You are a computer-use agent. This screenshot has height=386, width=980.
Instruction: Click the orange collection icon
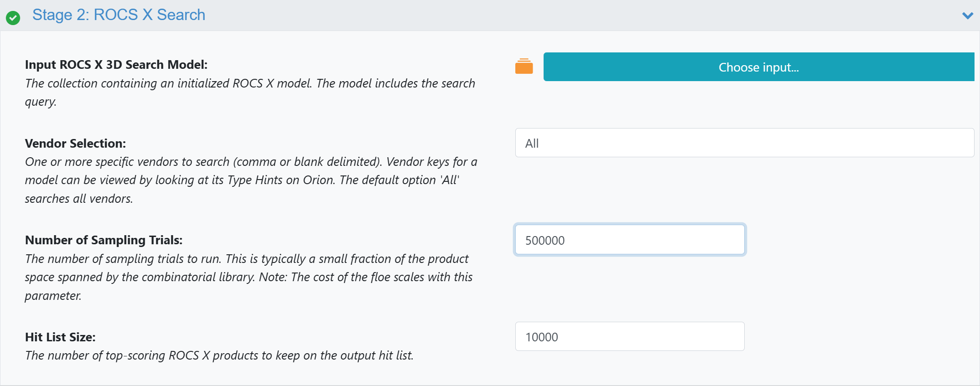coord(524,67)
